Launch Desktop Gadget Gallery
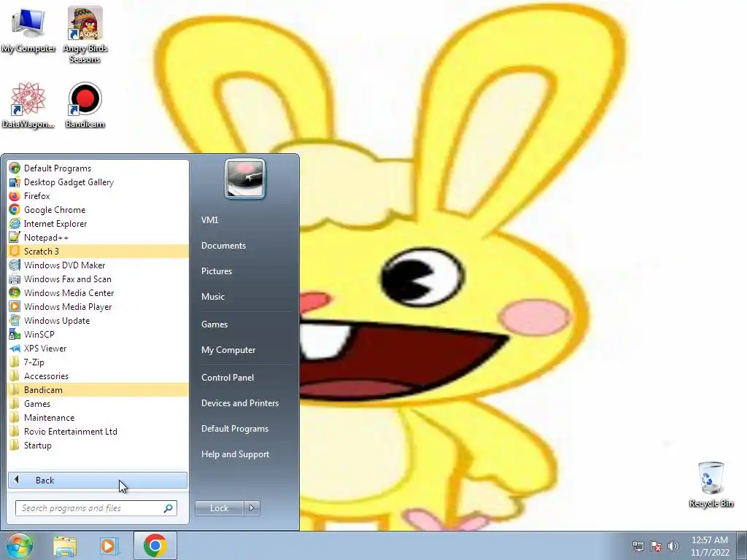The width and height of the screenshot is (747, 560). 98,182
